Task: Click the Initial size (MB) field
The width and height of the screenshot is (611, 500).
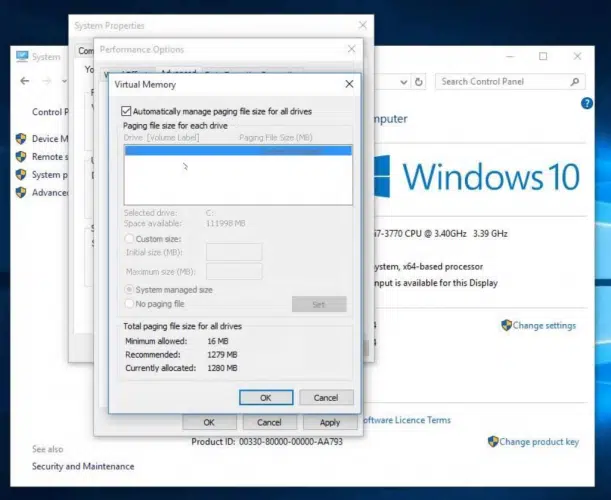Action: pos(234,252)
